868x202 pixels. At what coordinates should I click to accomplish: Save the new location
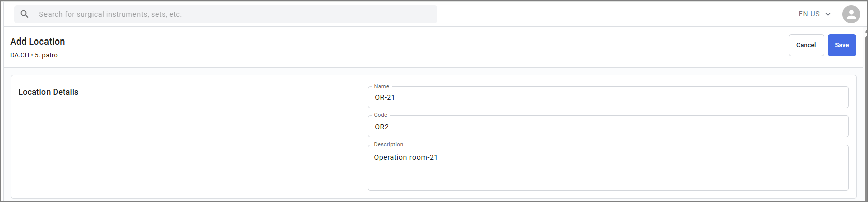pos(841,45)
